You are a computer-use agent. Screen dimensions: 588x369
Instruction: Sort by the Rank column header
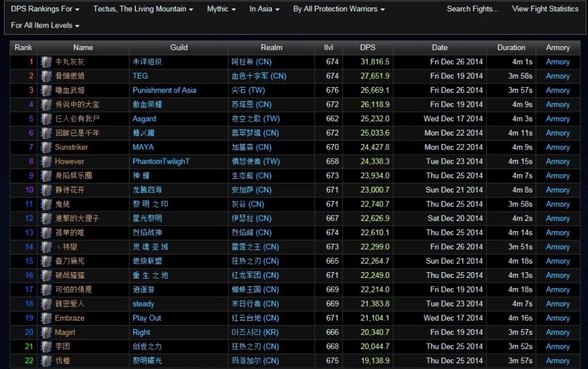(23, 48)
